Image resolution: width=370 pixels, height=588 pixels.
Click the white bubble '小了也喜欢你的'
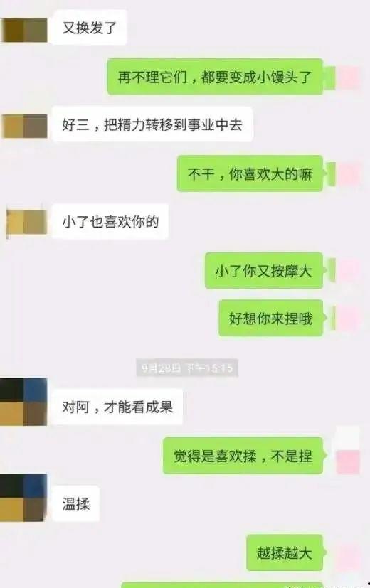110,221
